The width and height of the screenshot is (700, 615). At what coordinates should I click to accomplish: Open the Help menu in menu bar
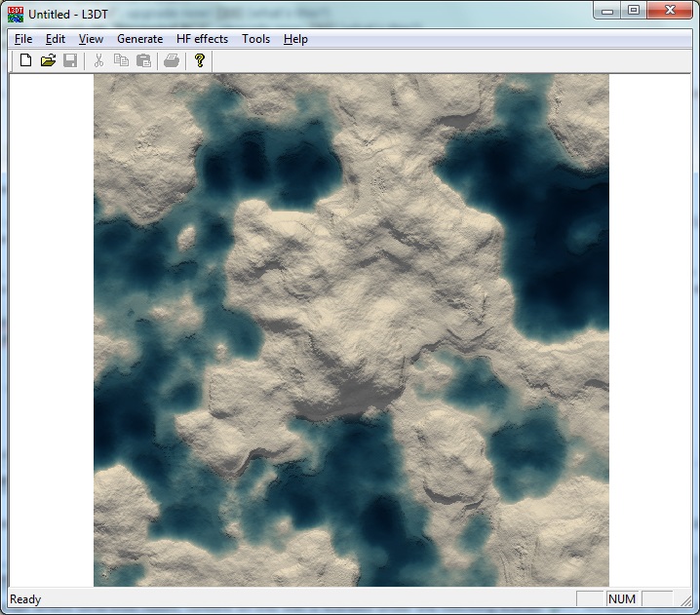point(295,39)
